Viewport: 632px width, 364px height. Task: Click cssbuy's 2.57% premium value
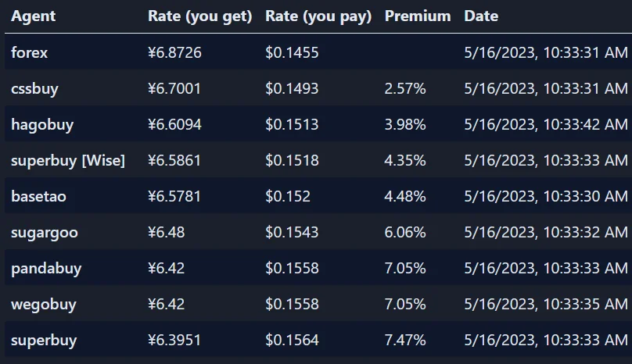[x=405, y=88]
